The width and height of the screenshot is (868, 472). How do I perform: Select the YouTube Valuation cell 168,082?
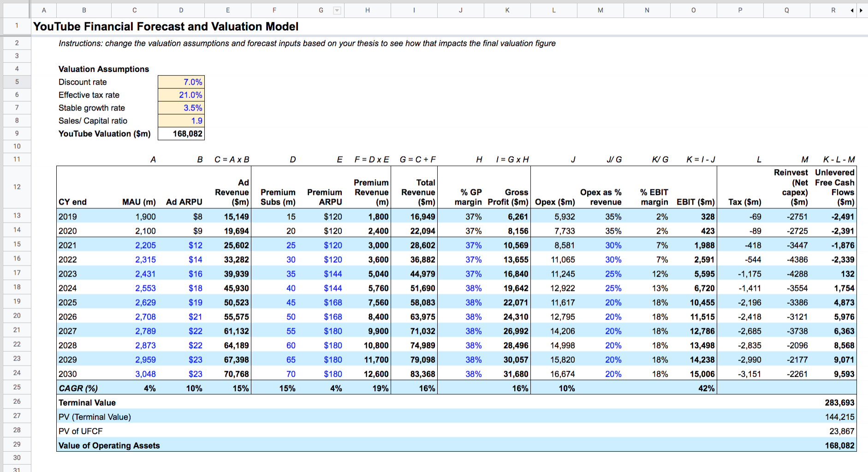pos(181,134)
